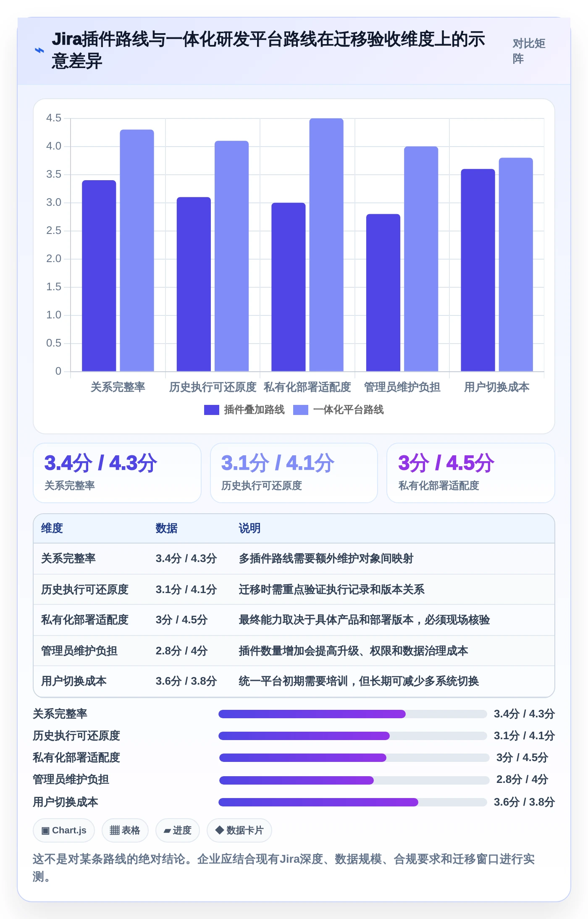The height and width of the screenshot is (919, 588).
Task: Open the 3.4分 / 4.3分 data card
Action: coord(117,473)
